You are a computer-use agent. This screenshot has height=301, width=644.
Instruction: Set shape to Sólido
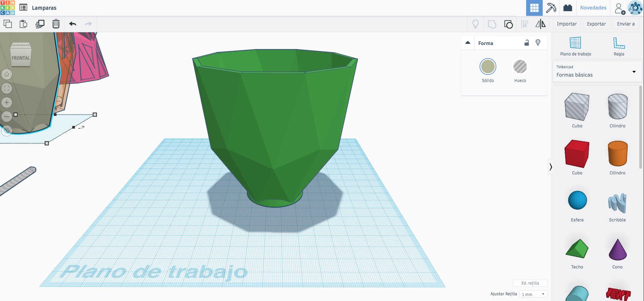click(488, 71)
